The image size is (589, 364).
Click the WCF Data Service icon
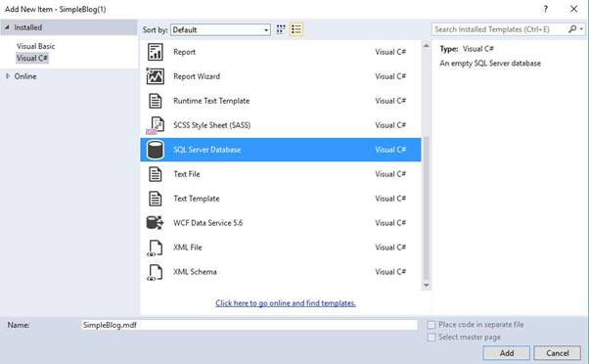(155, 223)
